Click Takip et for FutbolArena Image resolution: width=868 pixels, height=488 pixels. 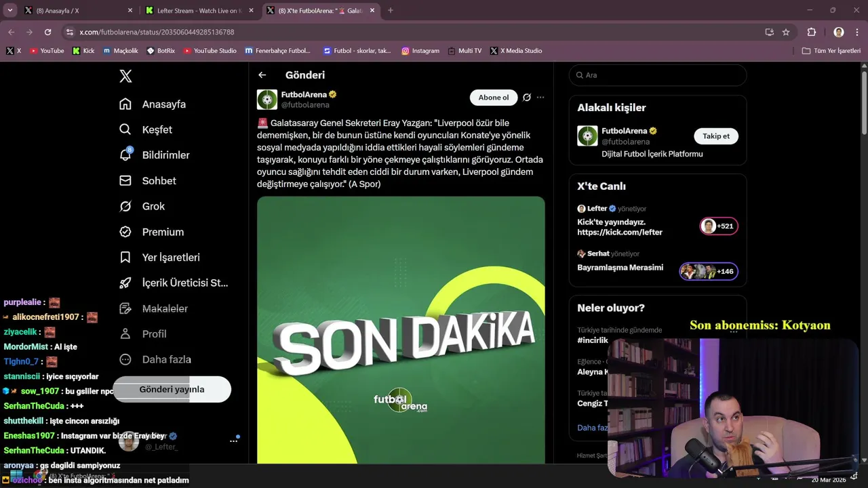tap(716, 136)
